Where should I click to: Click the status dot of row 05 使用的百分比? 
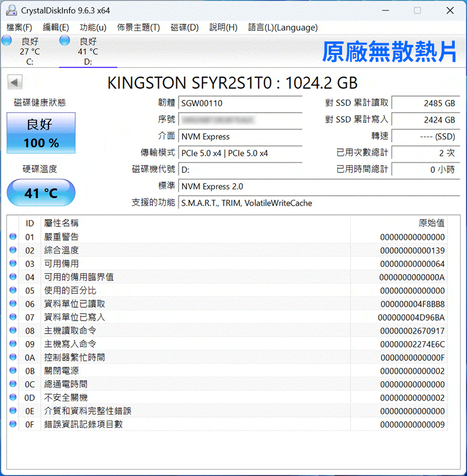(x=13, y=290)
